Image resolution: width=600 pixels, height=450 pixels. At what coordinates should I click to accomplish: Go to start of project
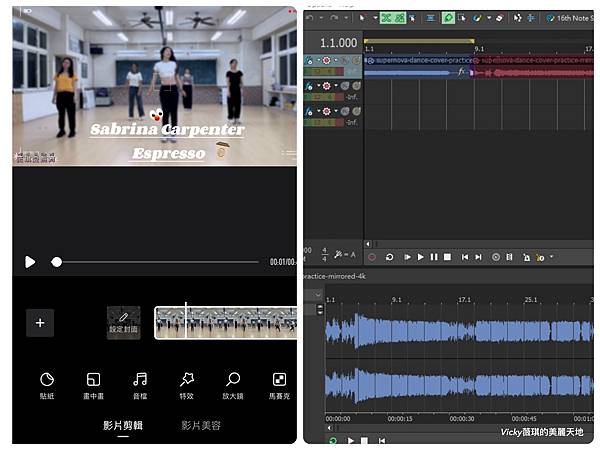[x=465, y=257]
